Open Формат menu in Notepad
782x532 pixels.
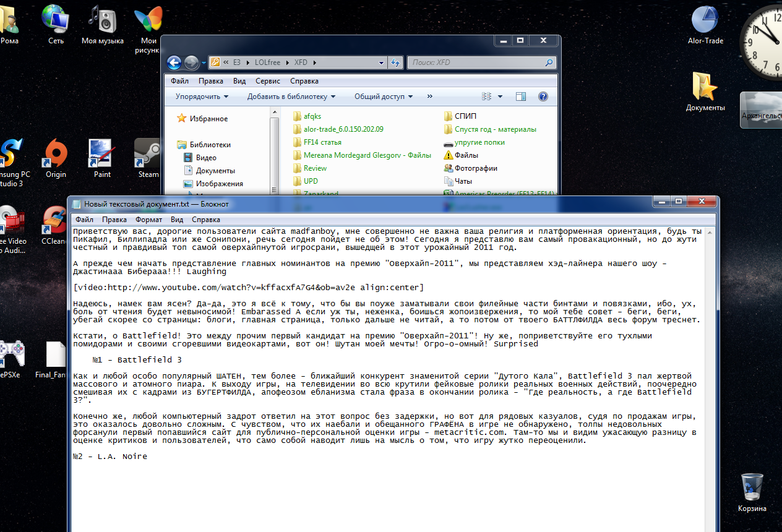point(149,220)
